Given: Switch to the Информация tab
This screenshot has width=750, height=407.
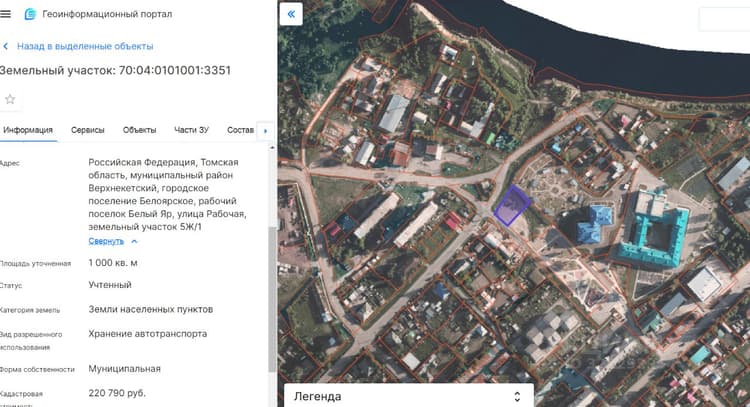Looking at the screenshot, I should coord(28,130).
